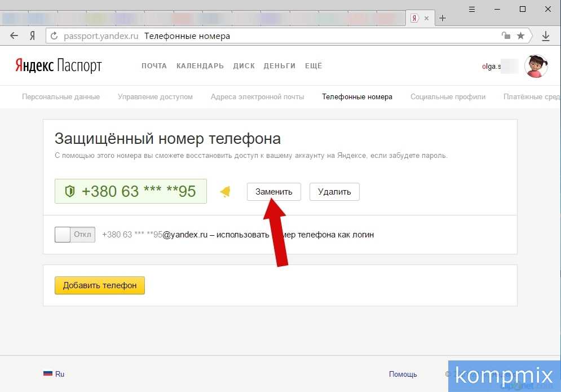Viewport: 561px width, 392px height.
Task: Click the browser back arrow button
Action: tap(14, 36)
